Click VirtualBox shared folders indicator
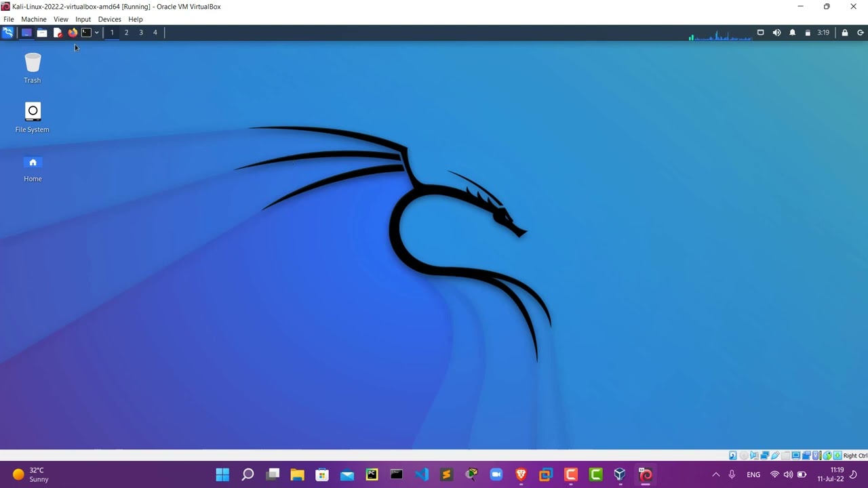The image size is (868, 488). pos(785,455)
